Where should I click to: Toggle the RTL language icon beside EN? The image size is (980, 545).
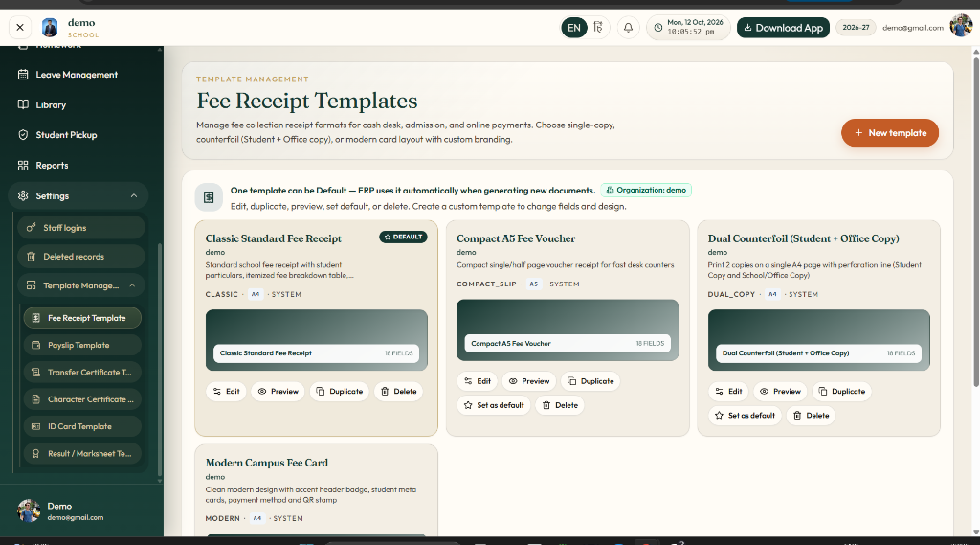pos(598,28)
